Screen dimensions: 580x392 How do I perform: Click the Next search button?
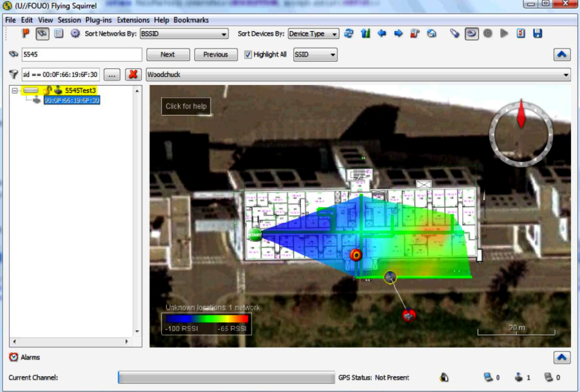point(168,54)
